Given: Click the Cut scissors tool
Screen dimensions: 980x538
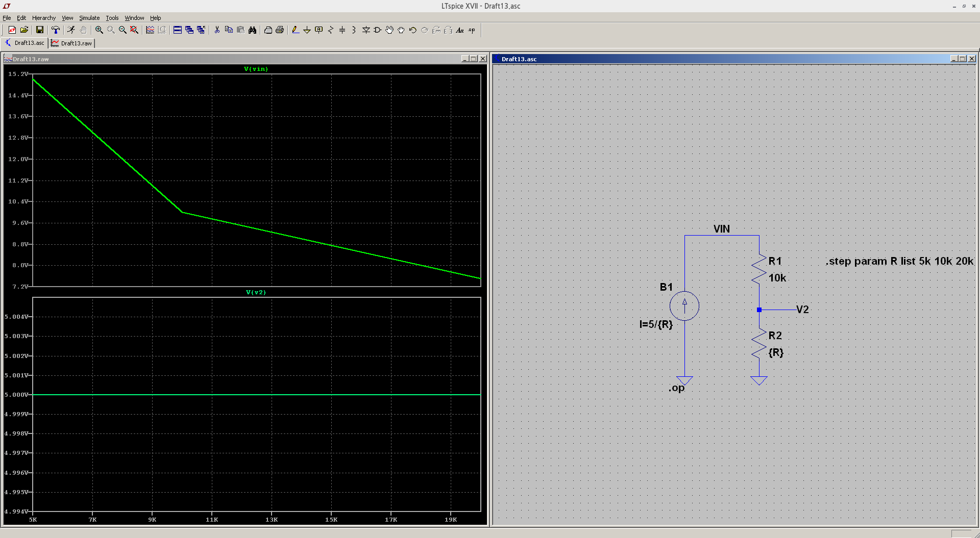Looking at the screenshot, I should (217, 30).
